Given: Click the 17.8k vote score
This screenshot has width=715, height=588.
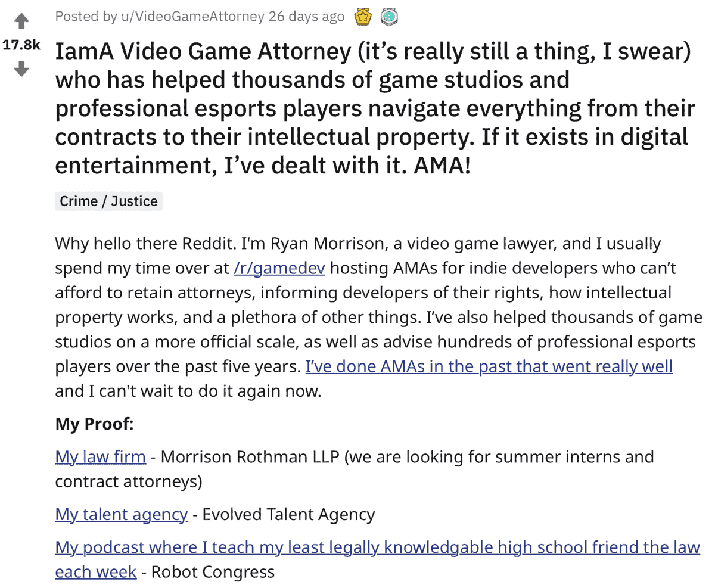Looking at the screenshot, I should (x=21, y=46).
